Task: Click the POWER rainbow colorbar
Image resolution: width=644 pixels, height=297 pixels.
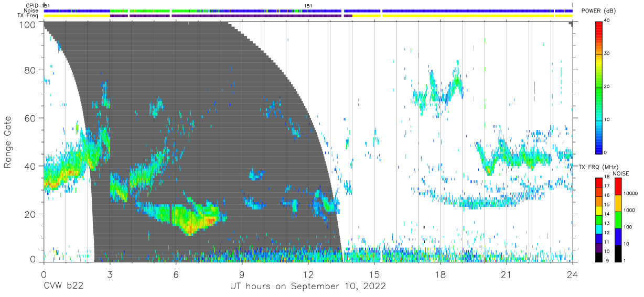Action: [599, 87]
